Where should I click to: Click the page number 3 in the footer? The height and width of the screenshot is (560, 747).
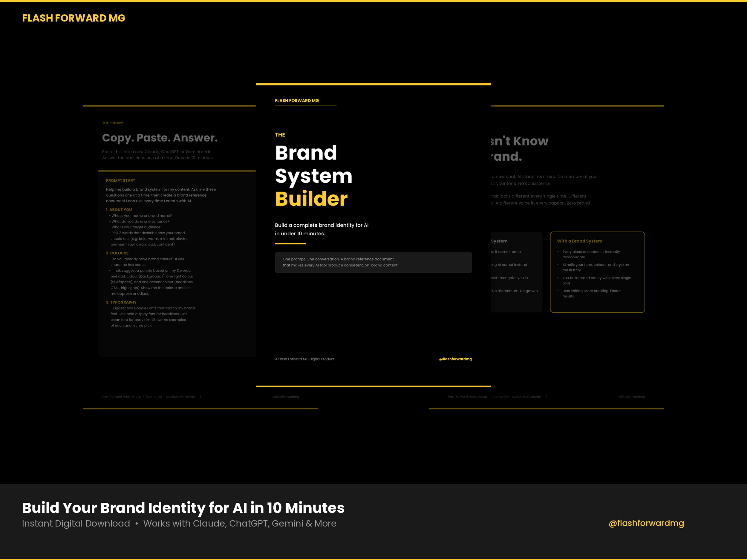coord(200,397)
